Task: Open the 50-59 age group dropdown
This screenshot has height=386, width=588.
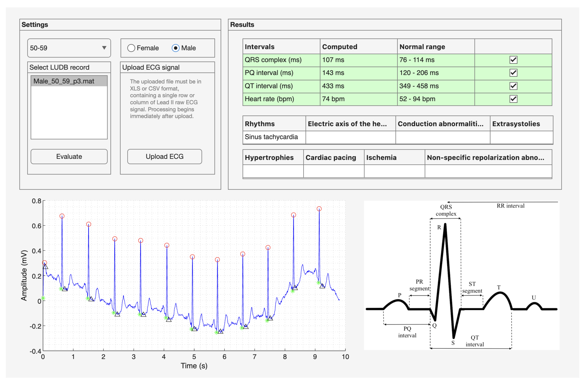Action: tap(69, 48)
